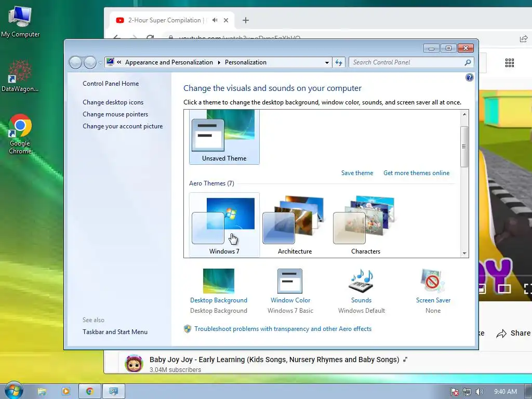The image size is (532, 399).
Task: Toggle YouTube theater mode button
Action: (504, 289)
